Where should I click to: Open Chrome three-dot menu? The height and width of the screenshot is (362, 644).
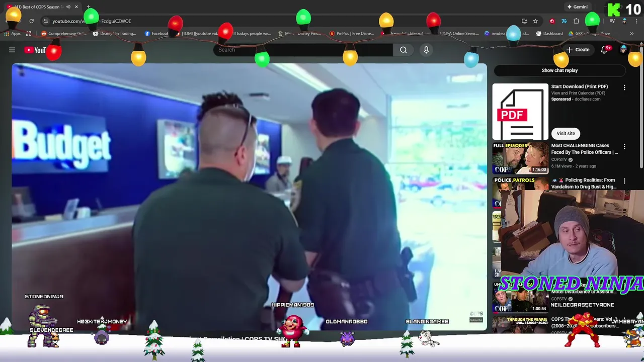pyautogui.click(x=636, y=21)
